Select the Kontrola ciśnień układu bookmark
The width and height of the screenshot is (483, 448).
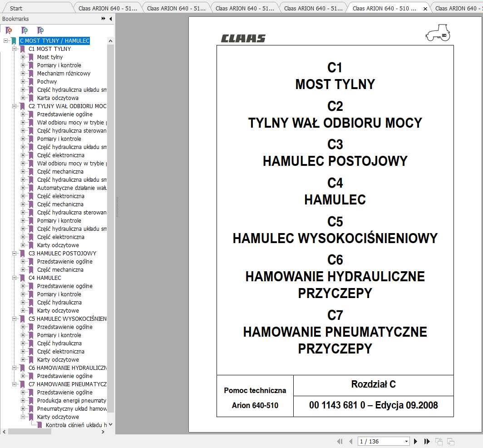point(76,425)
